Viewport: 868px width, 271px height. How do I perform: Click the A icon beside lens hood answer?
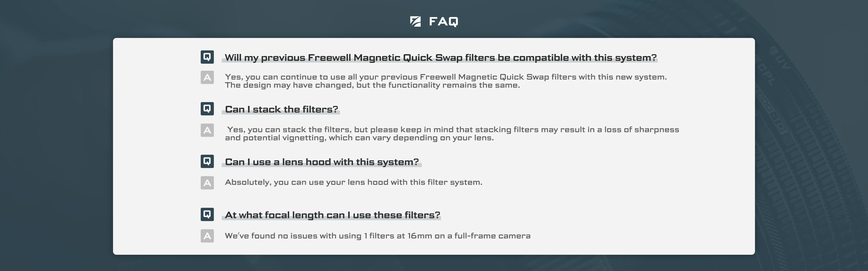[x=207, y=183]
